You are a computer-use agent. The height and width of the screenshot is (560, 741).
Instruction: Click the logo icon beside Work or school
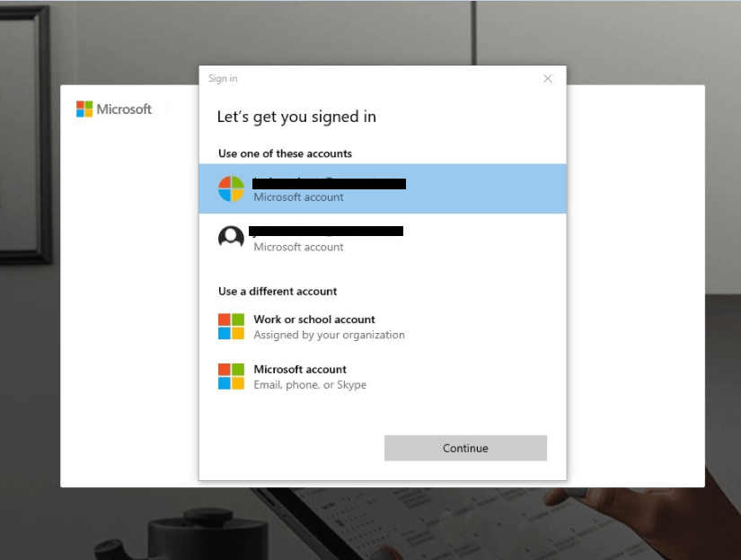click(231, 327)
